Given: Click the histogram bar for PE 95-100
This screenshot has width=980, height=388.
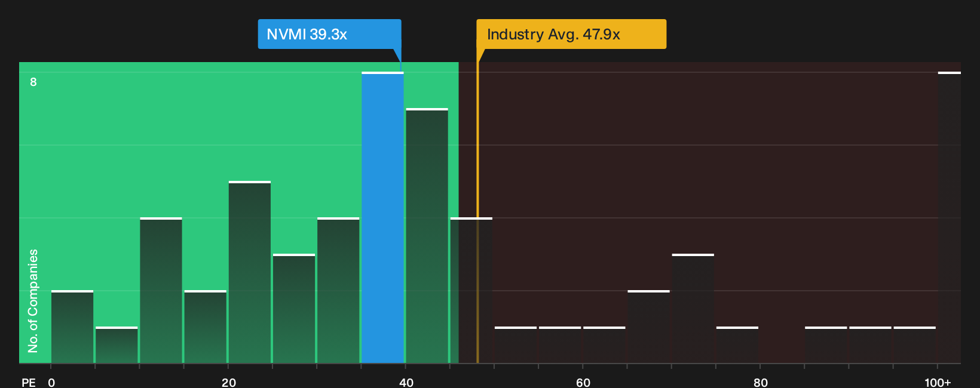Looking at the screenshot, I should [915, 345].
